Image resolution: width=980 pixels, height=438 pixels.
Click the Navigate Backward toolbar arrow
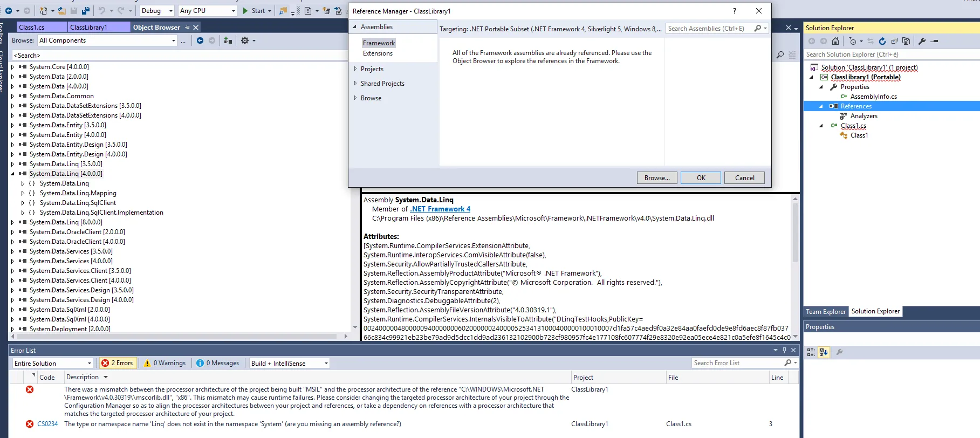pyautogui.click(x=9, y=11)
